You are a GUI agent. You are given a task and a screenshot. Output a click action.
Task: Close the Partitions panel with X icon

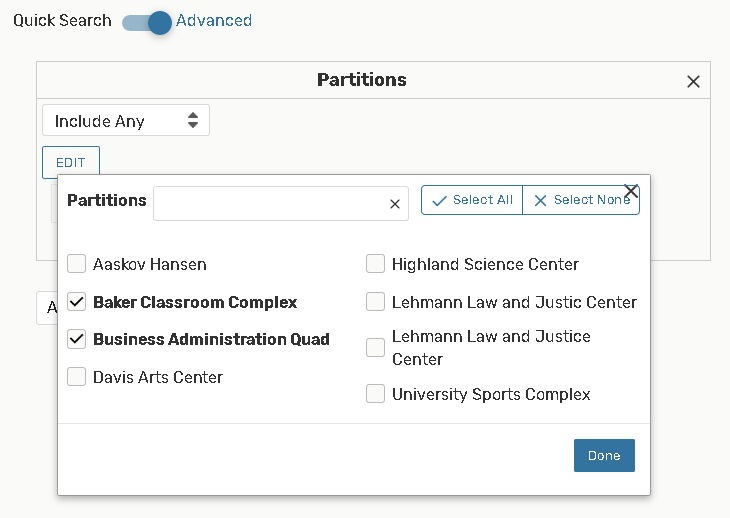693,82
